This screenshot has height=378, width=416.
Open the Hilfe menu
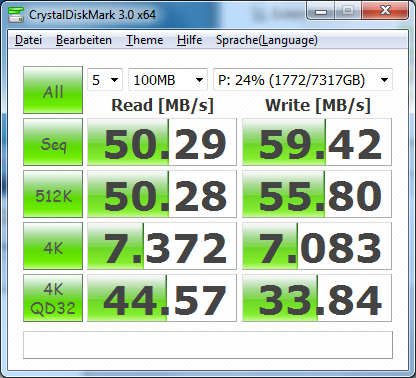(x=189, y=40)
